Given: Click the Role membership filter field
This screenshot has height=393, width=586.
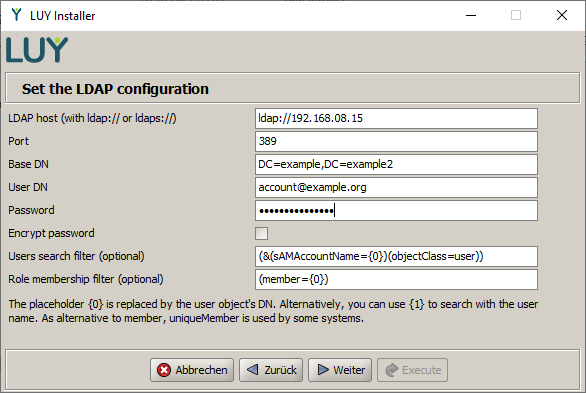Looking at the screenshot, I should point(397,279).
